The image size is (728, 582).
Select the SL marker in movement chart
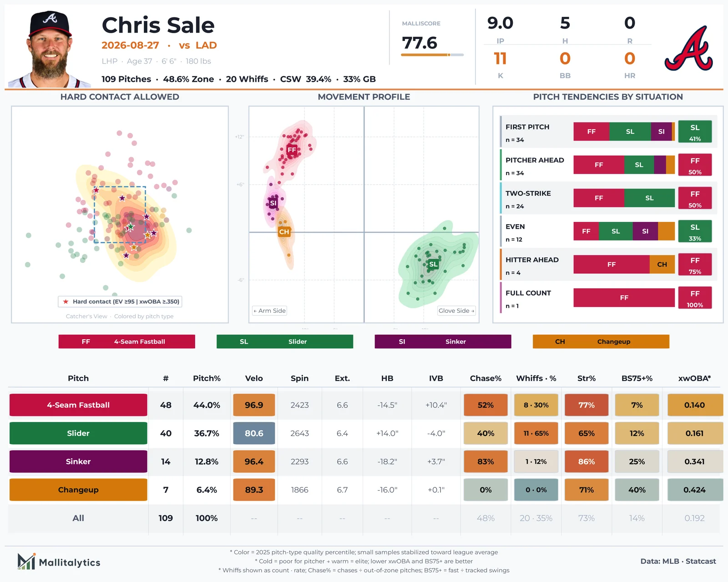click(x=434, y=264)
